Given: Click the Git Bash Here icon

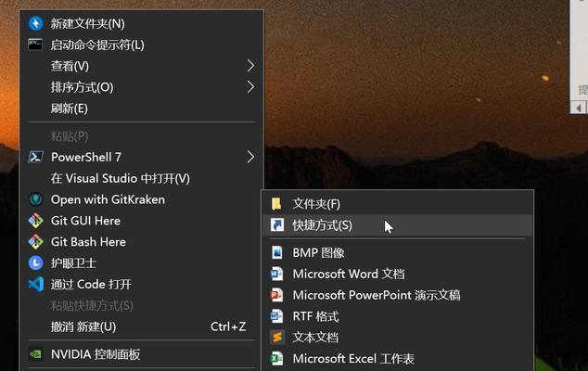Looking at the screenshot, I should click(x=35, y=242).
